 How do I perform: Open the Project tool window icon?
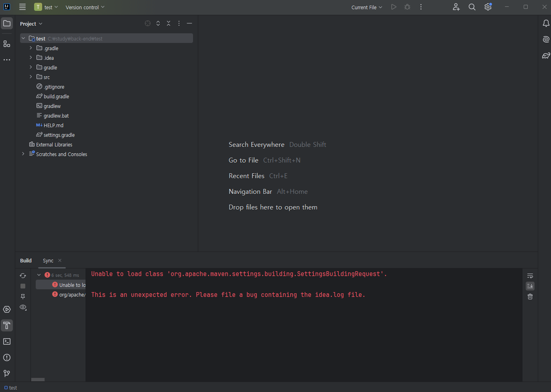point(7,23)
